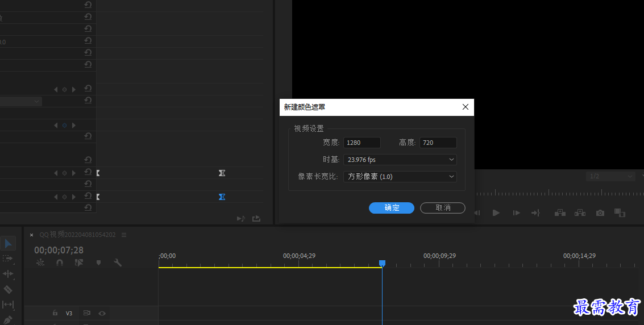Screen dimensions: 644x325
Task: Toggle insert sequences as nests icon
Action: click(40, 262)
